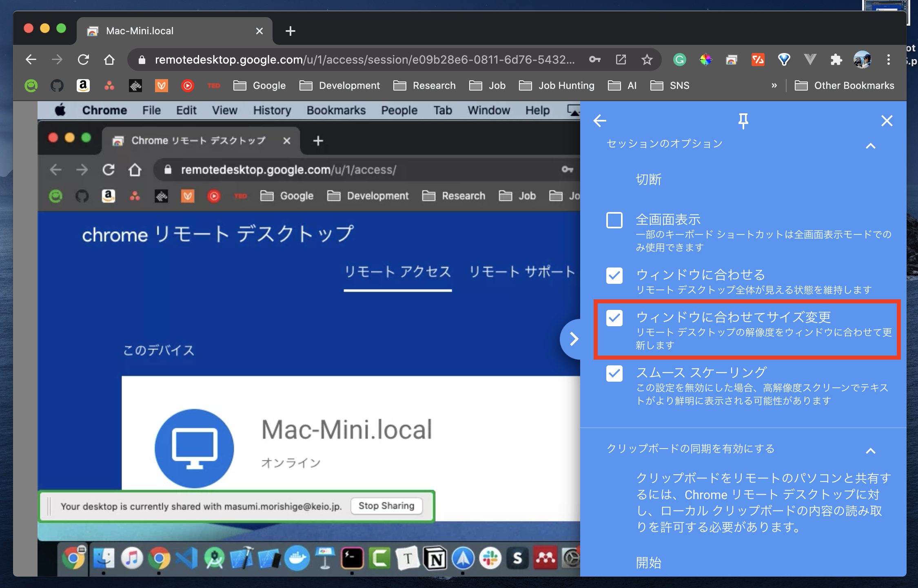Disable スムース スケーリング checkbox
The width and height of the screenshot is (918, 588).
tap(614, 374)
